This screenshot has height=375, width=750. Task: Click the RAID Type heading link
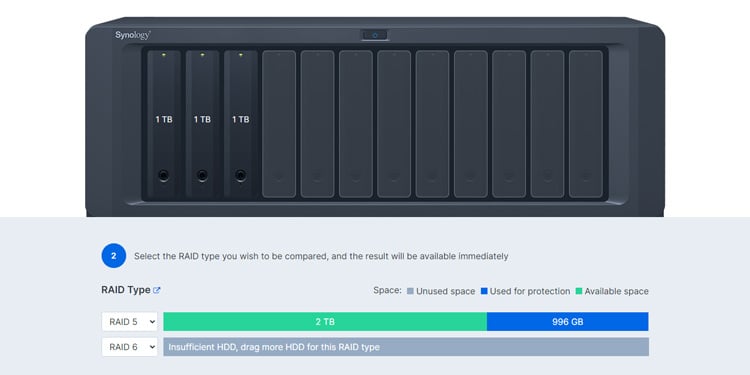pyautogui.click(x=126, y=290)
